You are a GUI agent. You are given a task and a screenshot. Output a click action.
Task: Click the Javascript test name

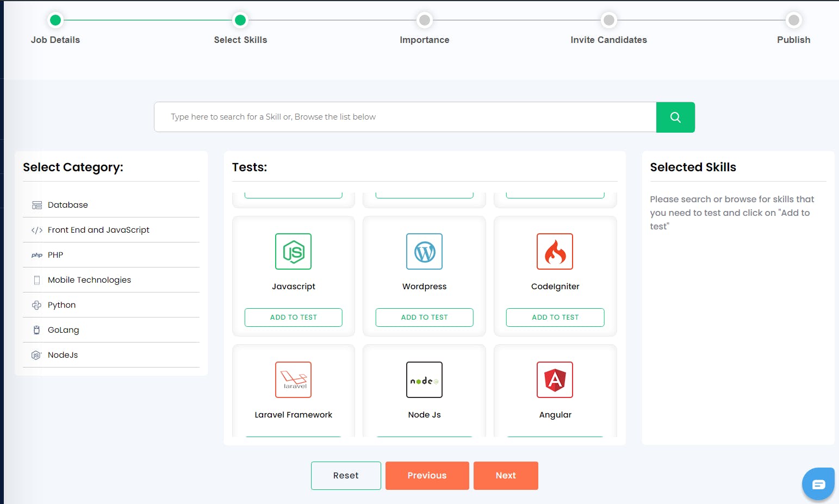tap(294, 287)
